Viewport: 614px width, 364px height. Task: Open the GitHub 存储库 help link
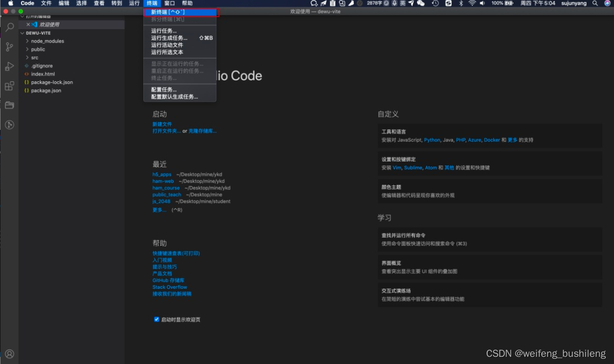tap(168, 280)
